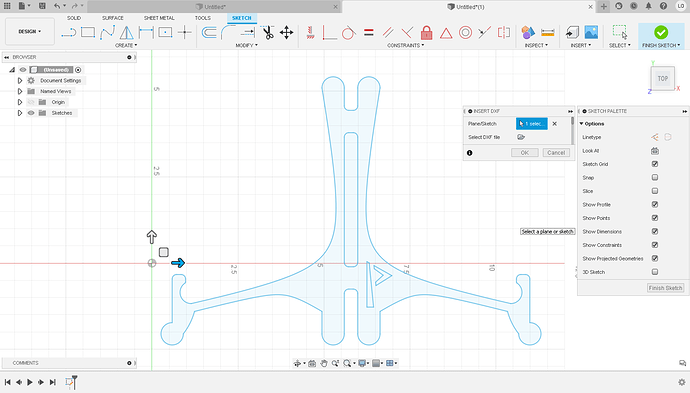Apply the Tangent constraint
This screenshot has width=690, height=393.
coord(349,33)
